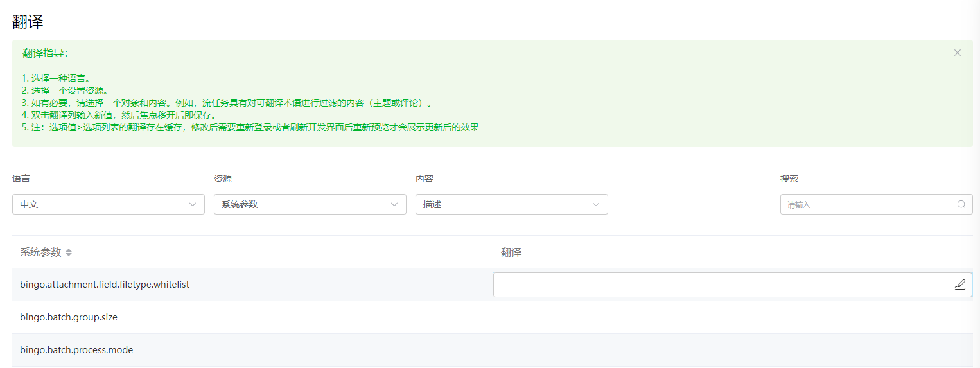The image size is (980, 368).
Task: Click the 翻译 page title
Action: (28, 22)
